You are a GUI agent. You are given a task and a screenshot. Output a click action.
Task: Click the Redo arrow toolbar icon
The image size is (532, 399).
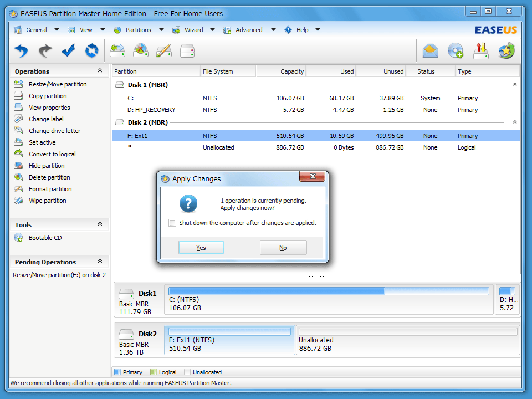coord(45,51)
